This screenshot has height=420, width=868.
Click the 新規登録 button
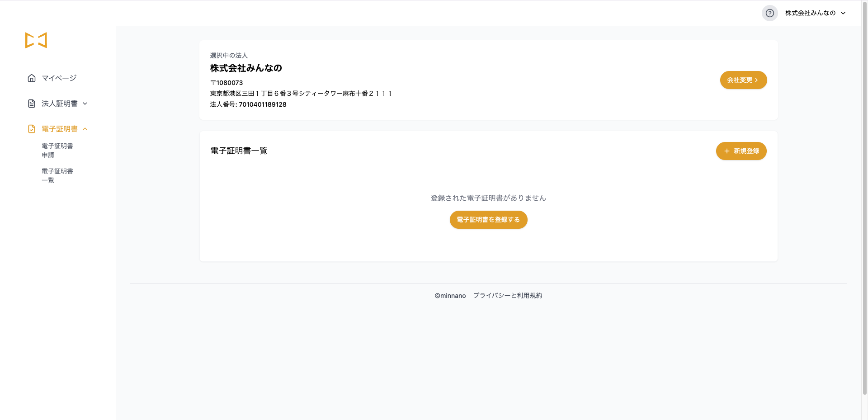pyautogui.click(x=741, y=151)
